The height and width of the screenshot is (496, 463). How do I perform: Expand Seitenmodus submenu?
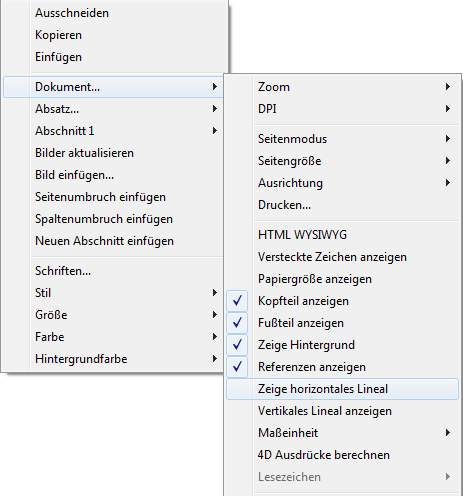pos(342,139)
